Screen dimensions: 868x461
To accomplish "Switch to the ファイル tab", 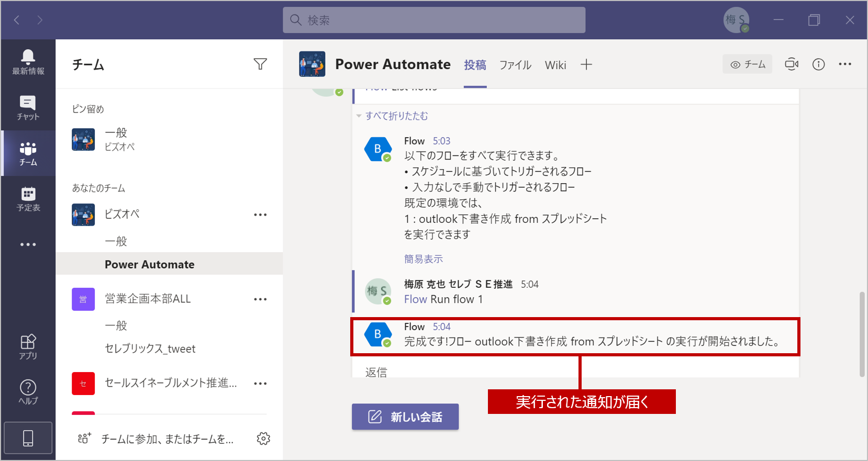I will pos(515,65).
